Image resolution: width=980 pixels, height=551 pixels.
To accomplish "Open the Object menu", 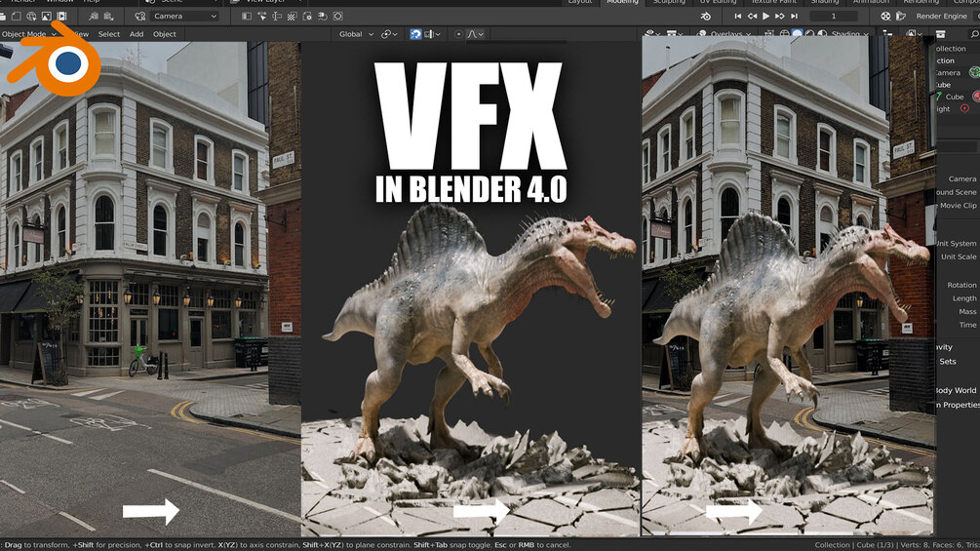I will coord(165,34).
